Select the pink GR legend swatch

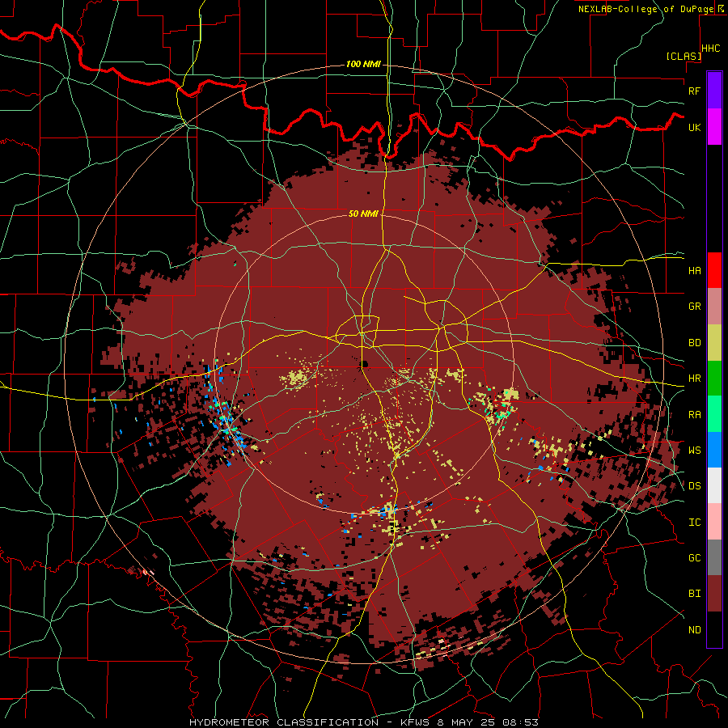[x=714, y=307]
